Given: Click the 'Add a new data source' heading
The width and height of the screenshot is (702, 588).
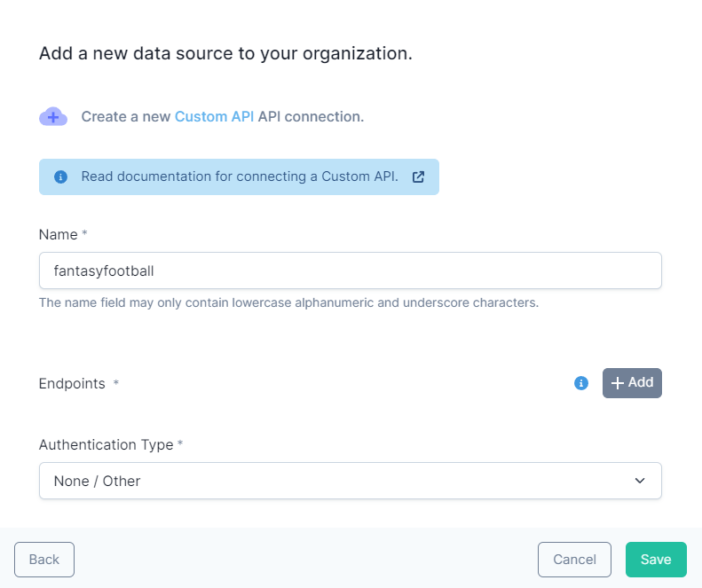Looking at the screenshot, I should tap(225, 54).
